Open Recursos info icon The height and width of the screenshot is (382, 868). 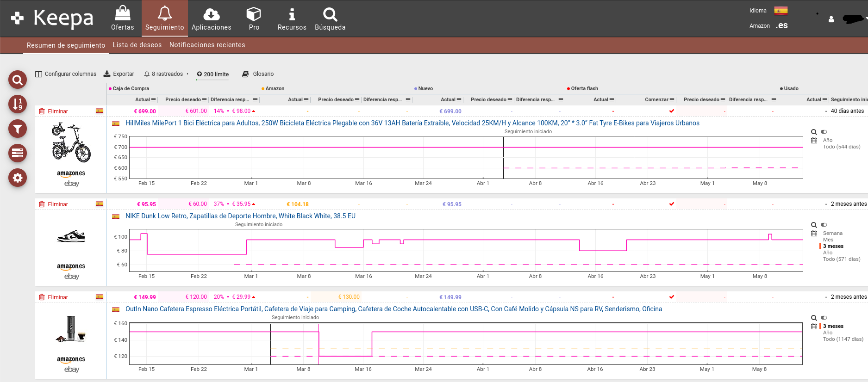pos(292,14)
